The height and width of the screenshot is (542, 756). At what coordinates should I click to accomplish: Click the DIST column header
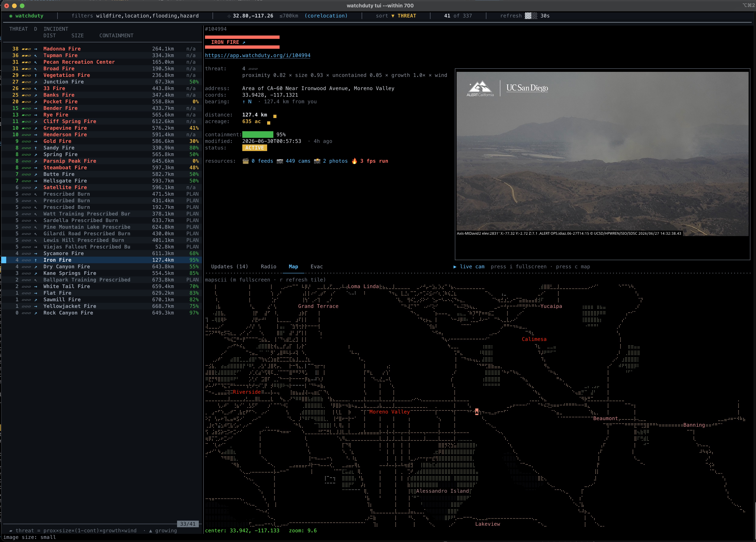(x=50, y=36)
